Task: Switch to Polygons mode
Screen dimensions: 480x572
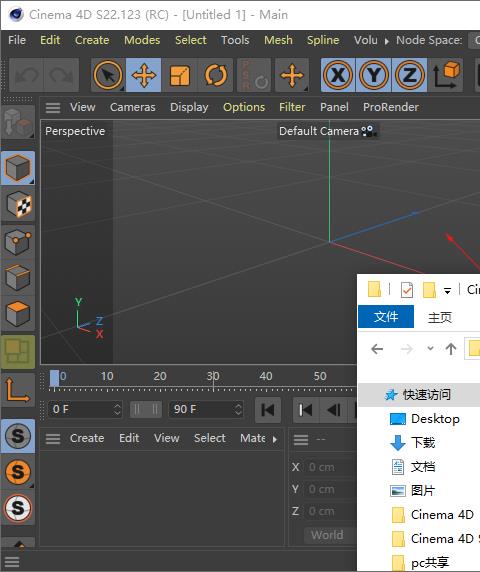Action: coord(18,314)
